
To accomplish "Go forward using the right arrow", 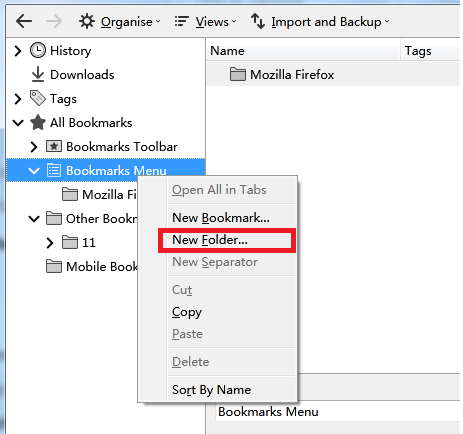I will (x=54, y=22).
